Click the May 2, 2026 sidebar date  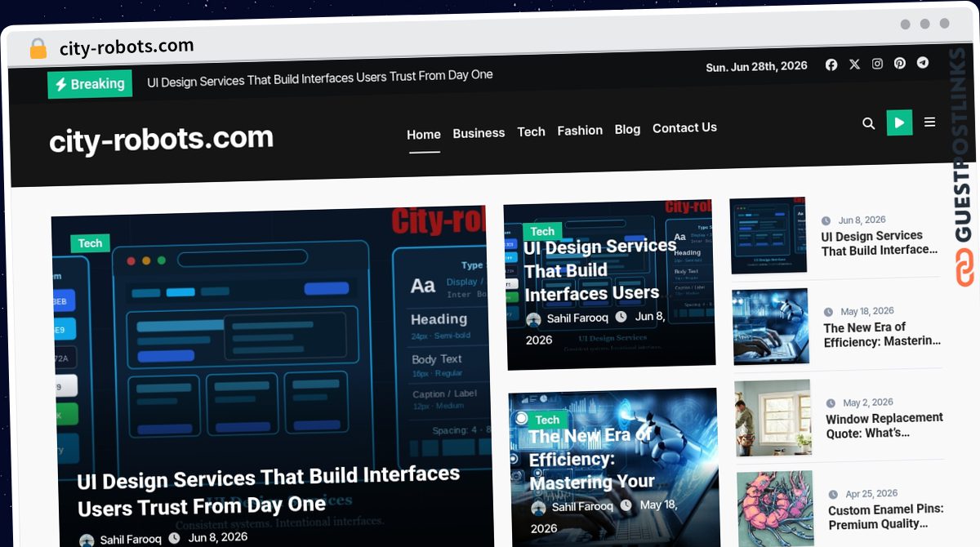(x=868, y=402)
